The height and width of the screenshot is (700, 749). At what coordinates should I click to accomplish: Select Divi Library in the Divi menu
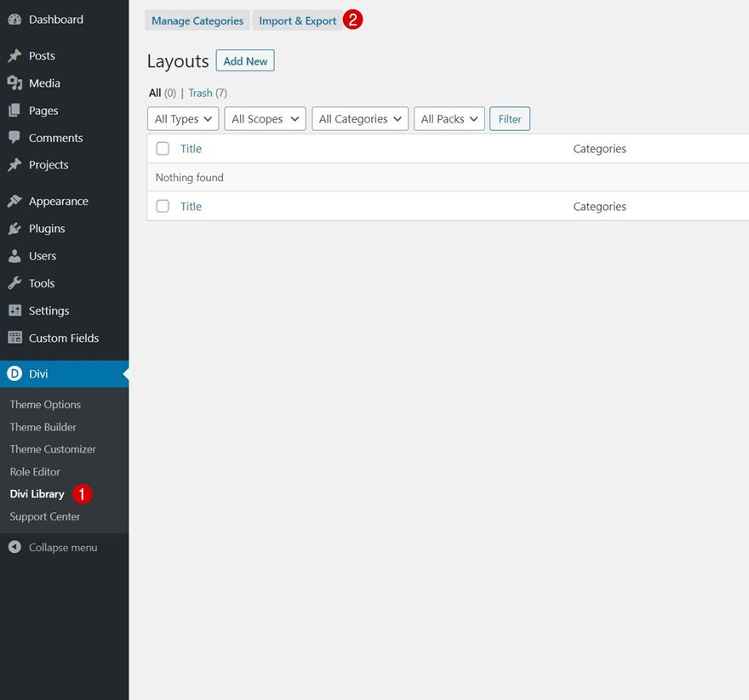(x=37, y=493)
